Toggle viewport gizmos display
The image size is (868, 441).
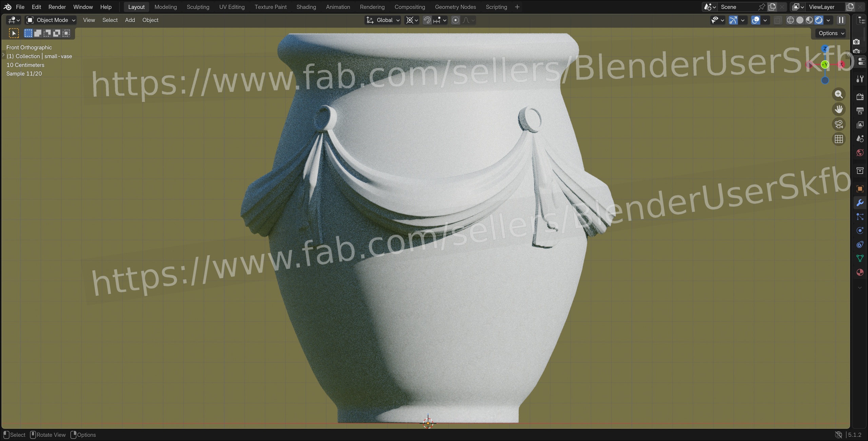pos(733,20)
